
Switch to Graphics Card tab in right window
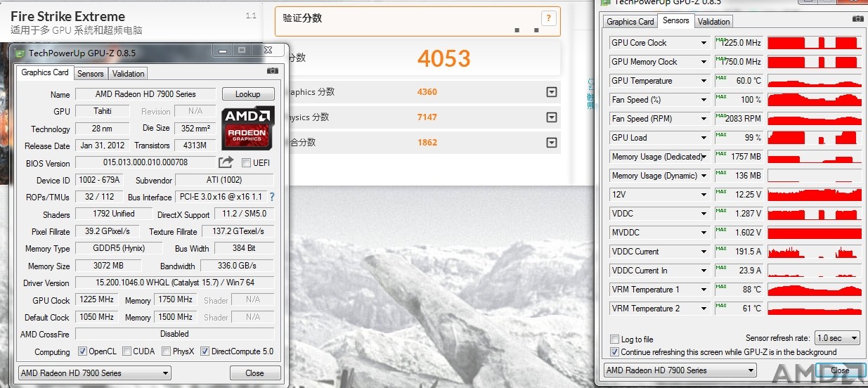[630, 22]
